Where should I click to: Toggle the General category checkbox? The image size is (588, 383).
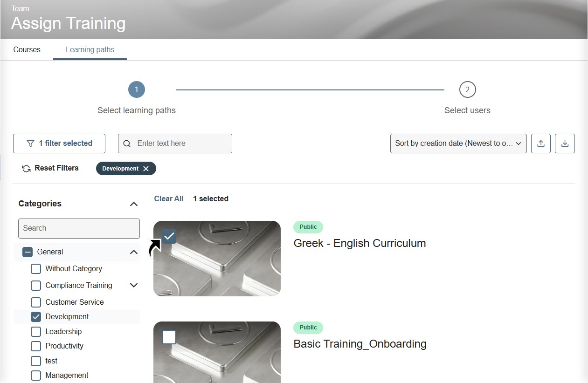pos(28,252)
